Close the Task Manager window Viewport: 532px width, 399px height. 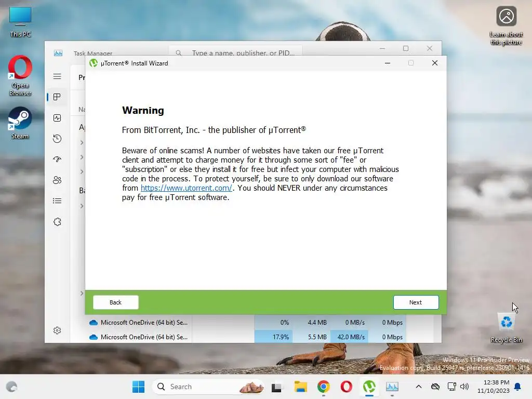[430, 48]
